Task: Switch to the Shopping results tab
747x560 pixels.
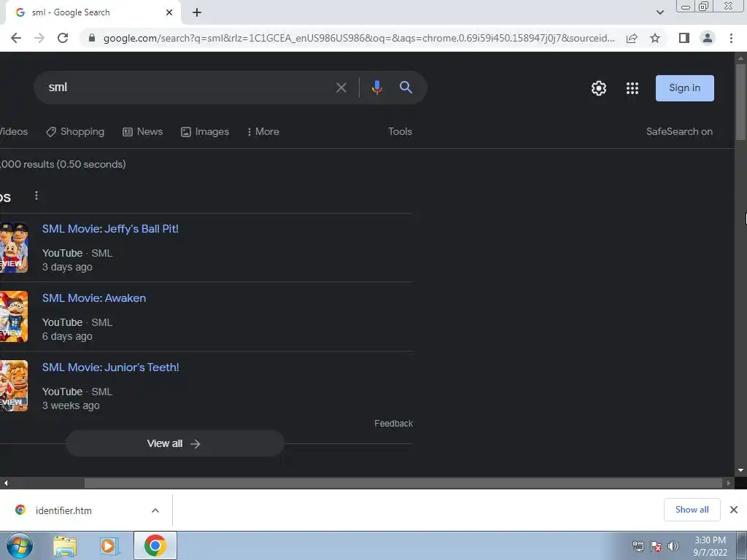Action: tap(75, 132)
